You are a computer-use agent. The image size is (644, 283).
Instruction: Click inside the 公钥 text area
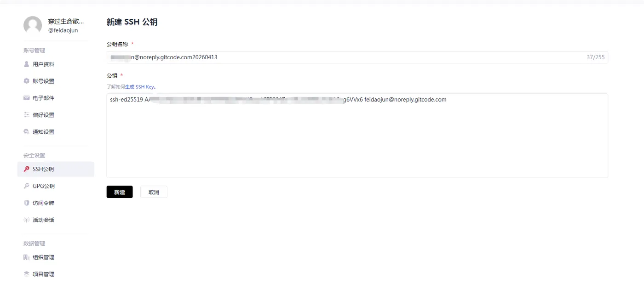click(357, 136)
